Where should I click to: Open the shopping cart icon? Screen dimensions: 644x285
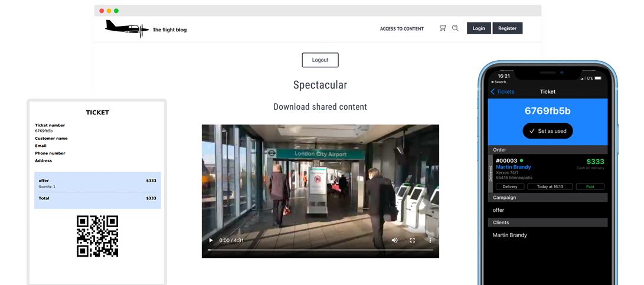[443, 28]
